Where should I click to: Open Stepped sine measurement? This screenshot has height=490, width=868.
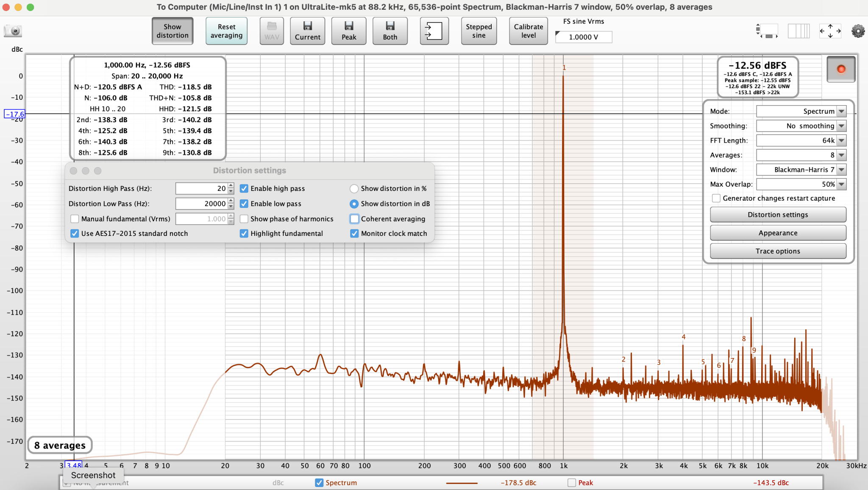pos(479,31)
